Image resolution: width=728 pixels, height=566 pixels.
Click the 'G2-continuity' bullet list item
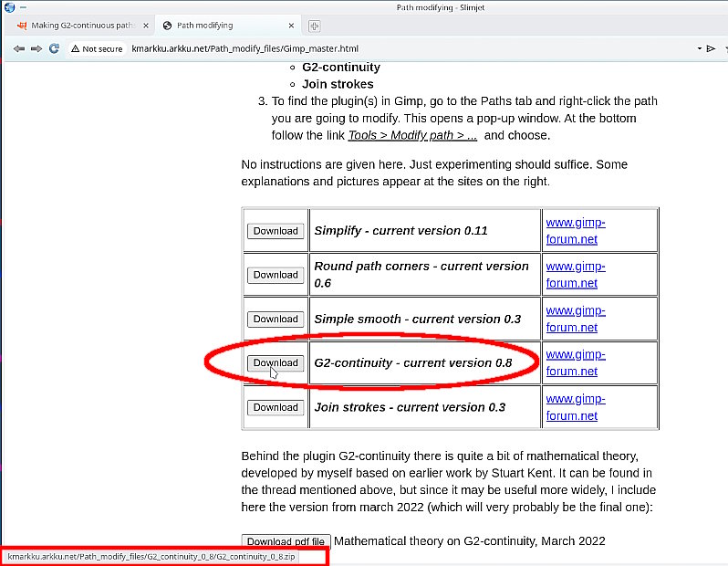(341, 68)
